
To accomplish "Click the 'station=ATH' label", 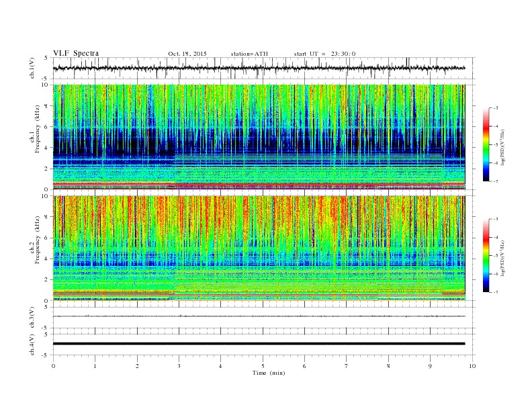I will pos(249,54).
